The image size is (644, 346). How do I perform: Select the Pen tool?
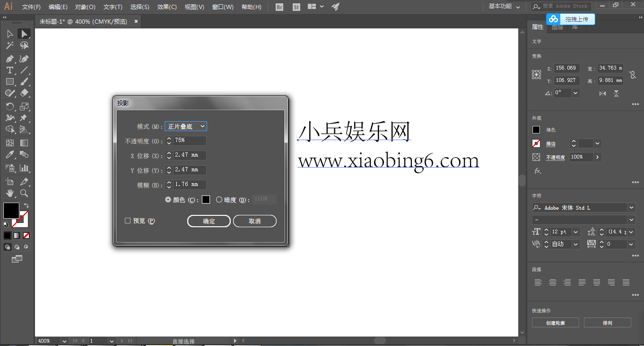click(9, 59)
